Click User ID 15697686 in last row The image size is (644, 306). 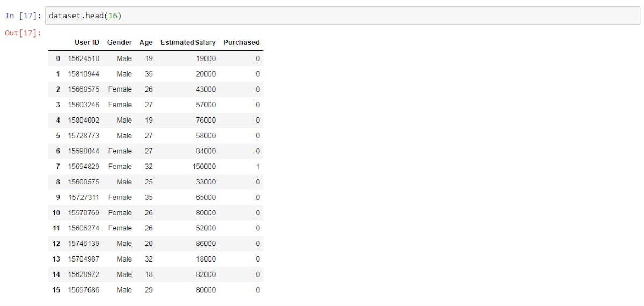coord(84,290)
